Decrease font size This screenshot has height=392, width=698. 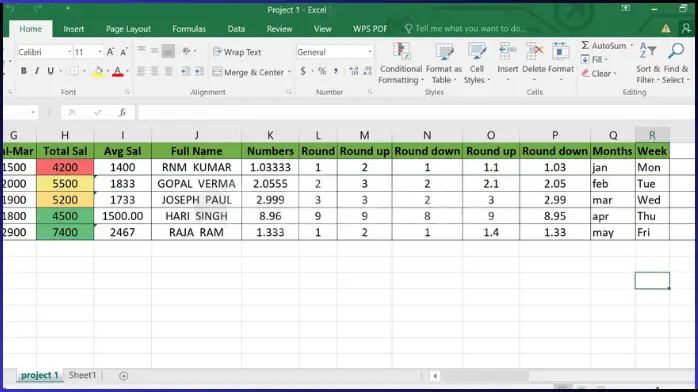[124, 52]
